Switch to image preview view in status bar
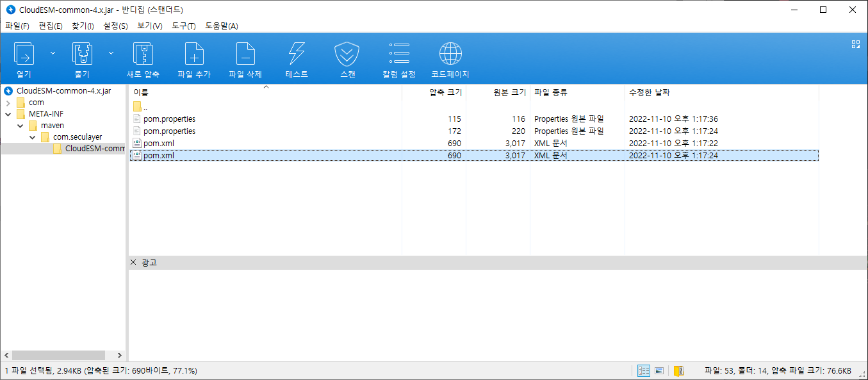 click(659, 370)
